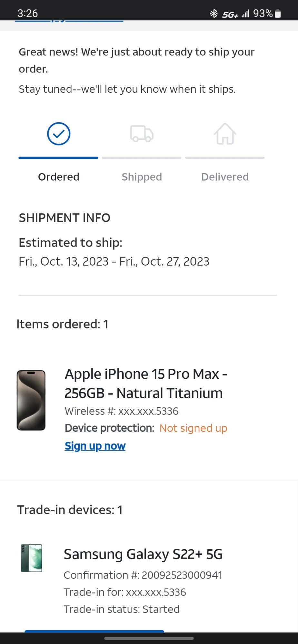The height and width of the screenshot is (644, 298).
Task: Tap the Ordered checkmark circle icon
Action: (x=59, y=134)
